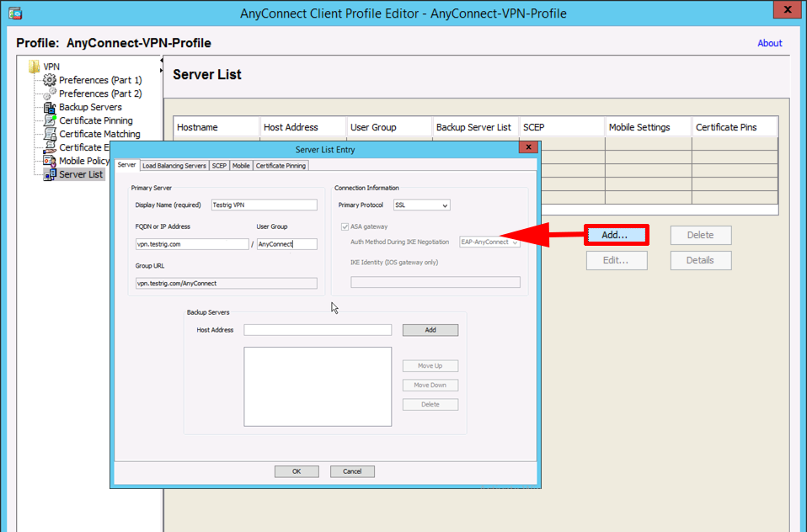Click the Certificate Enrollment icon
Screen dimensions: 807x532
(x=50, y=147)
